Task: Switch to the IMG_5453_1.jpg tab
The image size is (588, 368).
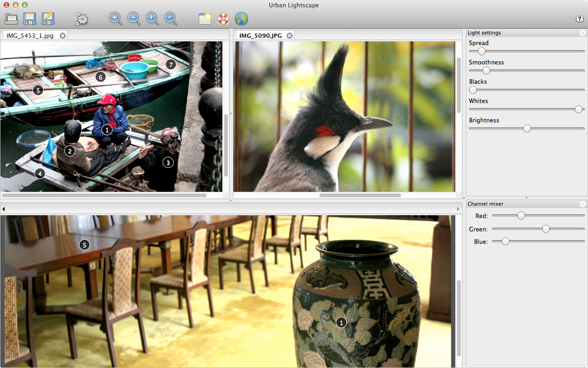Action: tap(30, 35)
